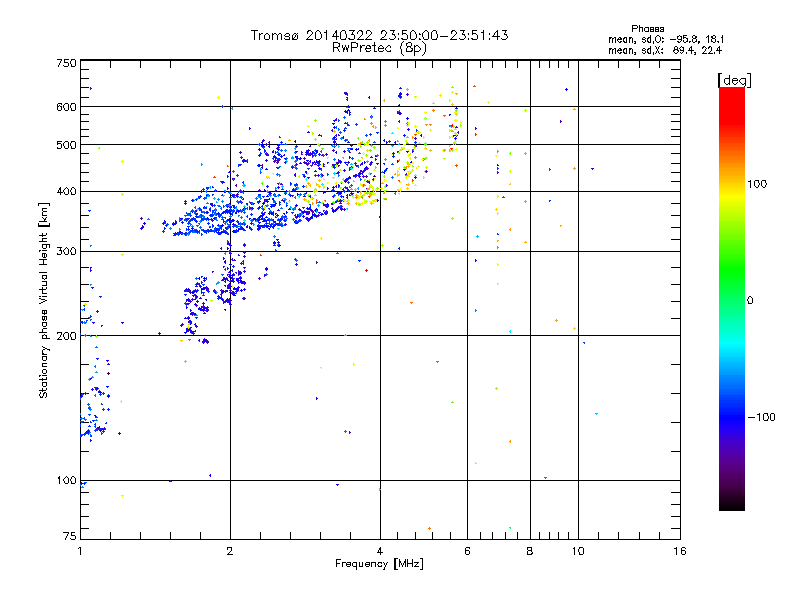
Task: Click the 'mean, sd,X: 89.4, 22.4' line
Action: coord(664,50)
